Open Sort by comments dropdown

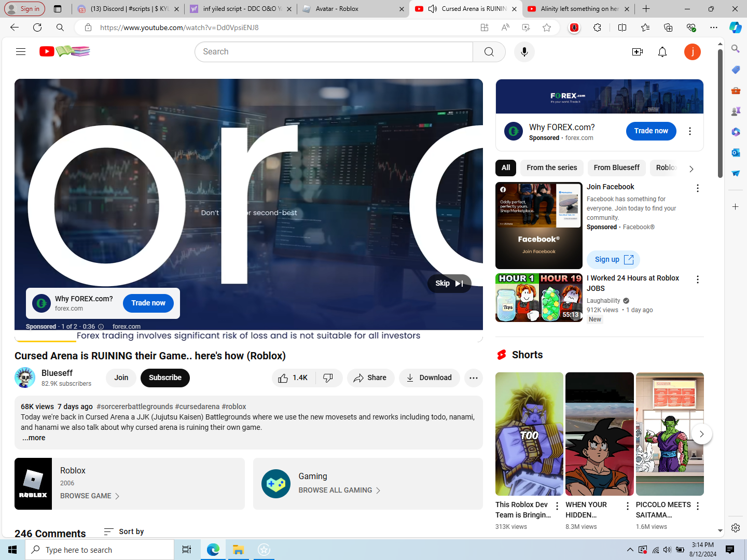coord(124,531)
